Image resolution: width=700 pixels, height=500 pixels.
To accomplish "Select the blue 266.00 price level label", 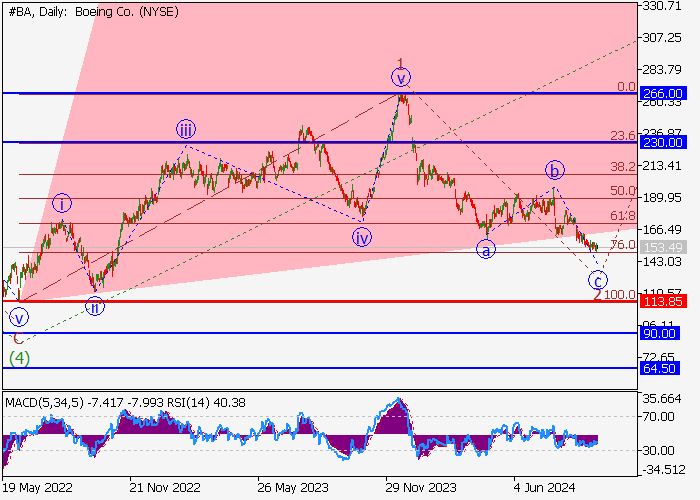I will (662, 94).
